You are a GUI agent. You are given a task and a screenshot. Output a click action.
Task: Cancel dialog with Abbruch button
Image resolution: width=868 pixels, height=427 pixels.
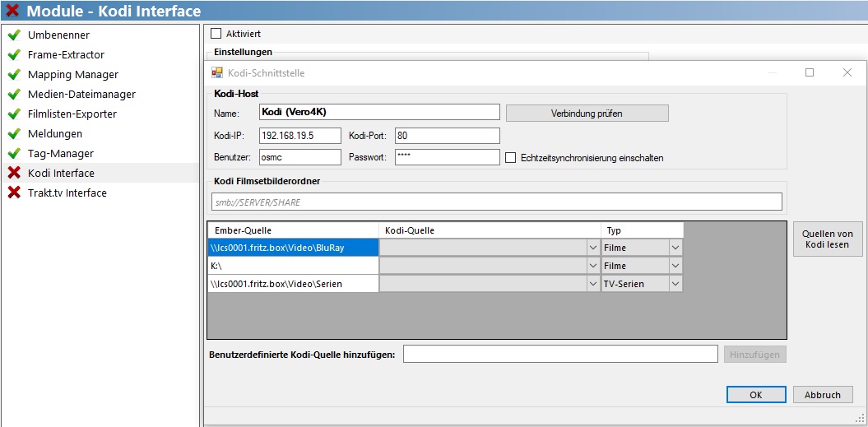[x=823, y=395]
